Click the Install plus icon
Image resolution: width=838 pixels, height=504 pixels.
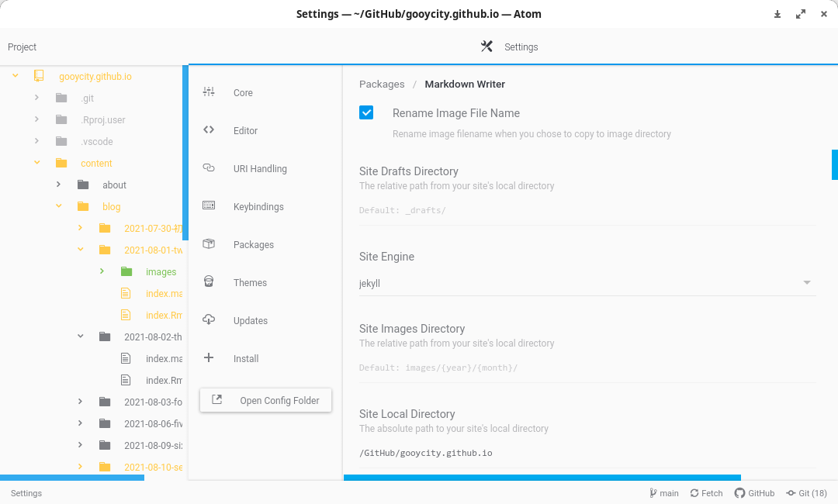pyautogui.click(x=209, y=357)
